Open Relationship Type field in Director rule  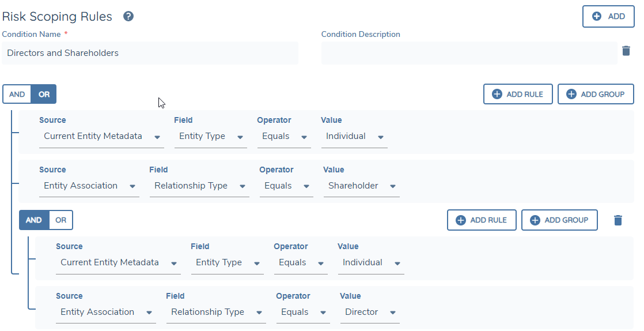(x=216, y=313)
